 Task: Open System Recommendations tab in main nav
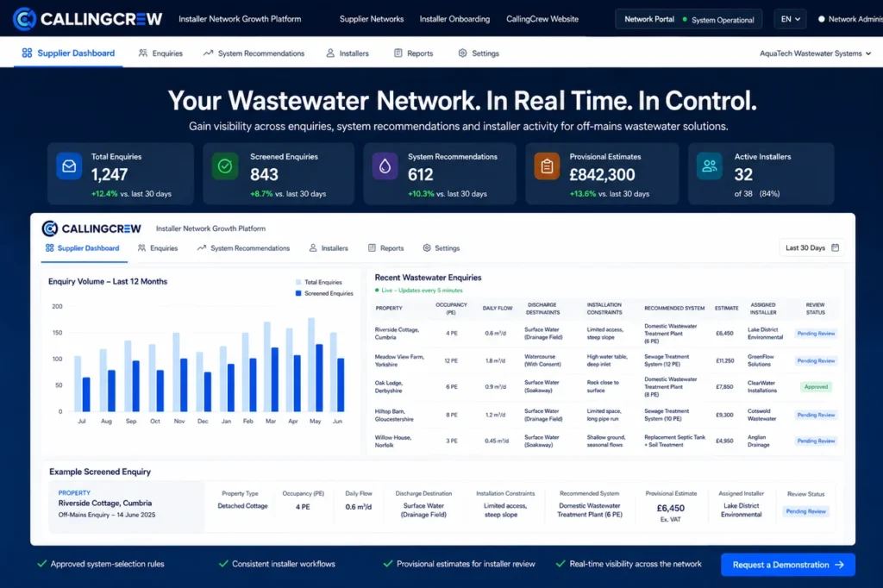point(254,53)
